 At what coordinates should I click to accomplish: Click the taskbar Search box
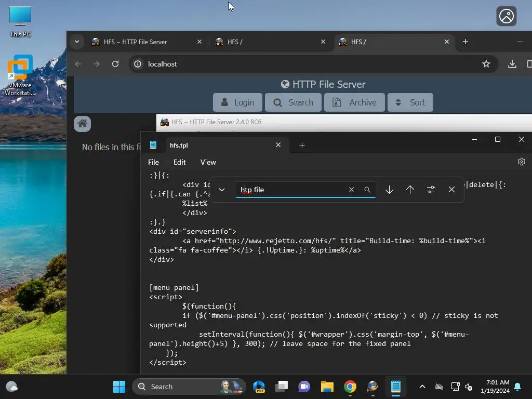pos(189,387)
